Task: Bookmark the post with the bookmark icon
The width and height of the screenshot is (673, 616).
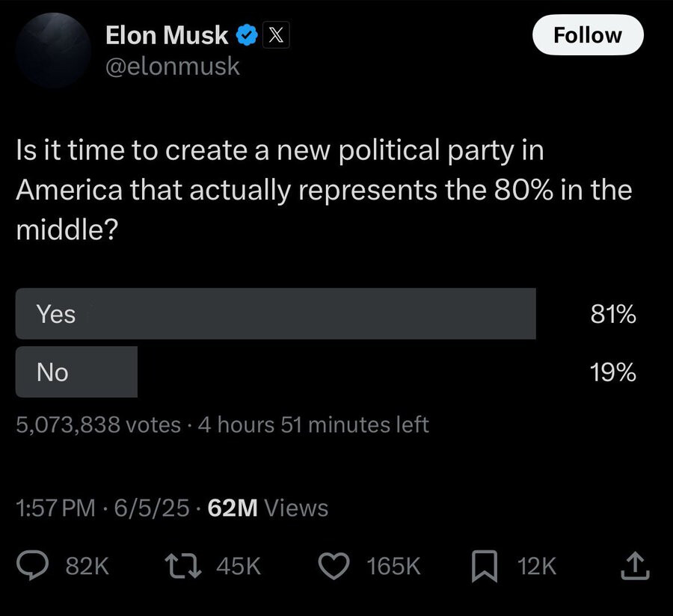Action: click(485, 566)
